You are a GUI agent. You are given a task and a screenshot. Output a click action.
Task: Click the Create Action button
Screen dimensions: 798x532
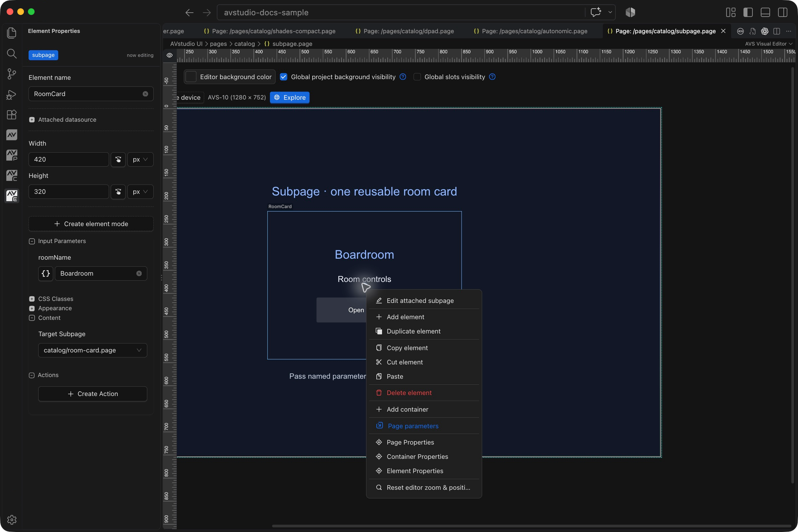[x=93, y=394]
